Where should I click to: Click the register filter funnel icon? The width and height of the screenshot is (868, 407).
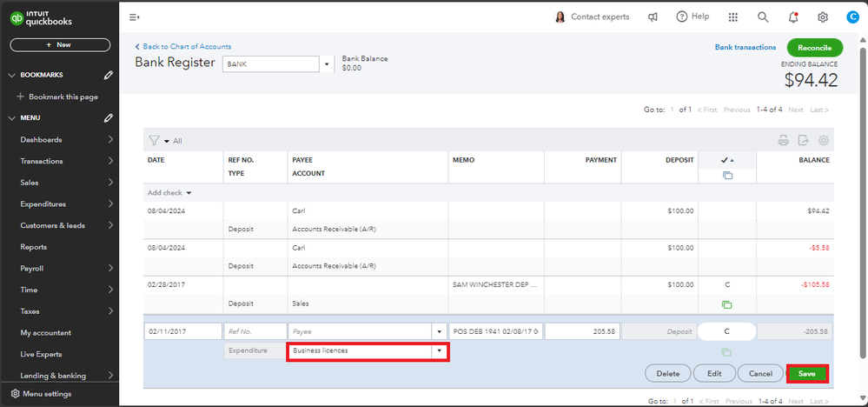point(153,141)
